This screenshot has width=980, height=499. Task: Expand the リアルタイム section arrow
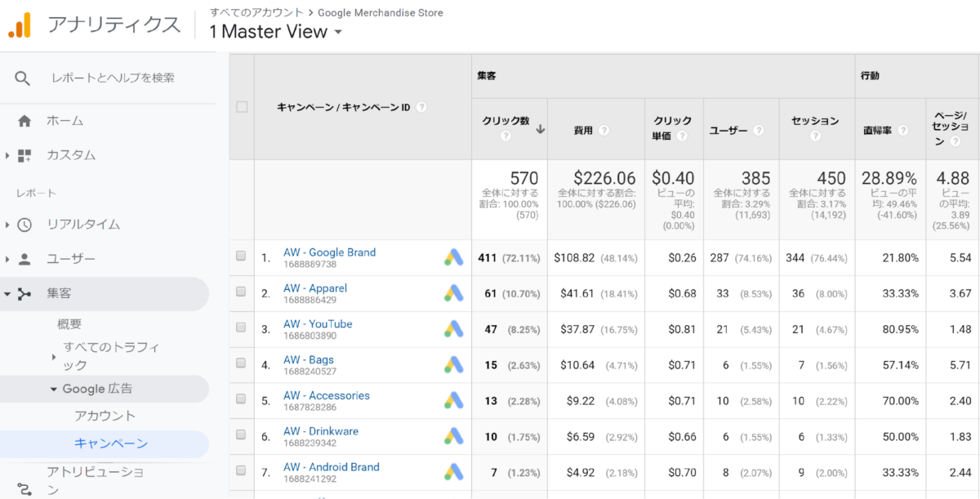tap(7, 225)
